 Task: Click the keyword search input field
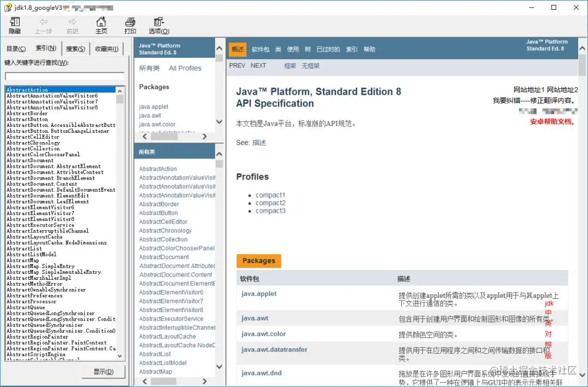tap(64, 77)
